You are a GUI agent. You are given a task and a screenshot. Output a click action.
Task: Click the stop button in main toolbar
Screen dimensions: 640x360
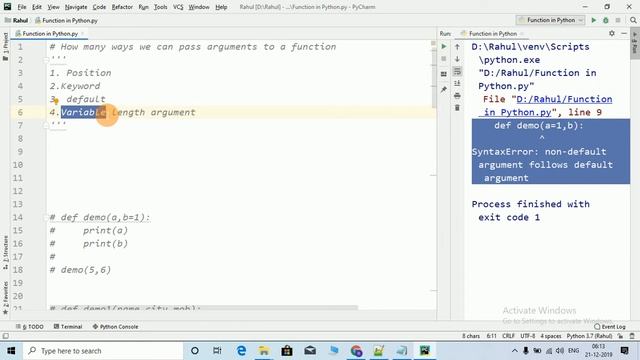pyautogui.click(x=618, y=20)
